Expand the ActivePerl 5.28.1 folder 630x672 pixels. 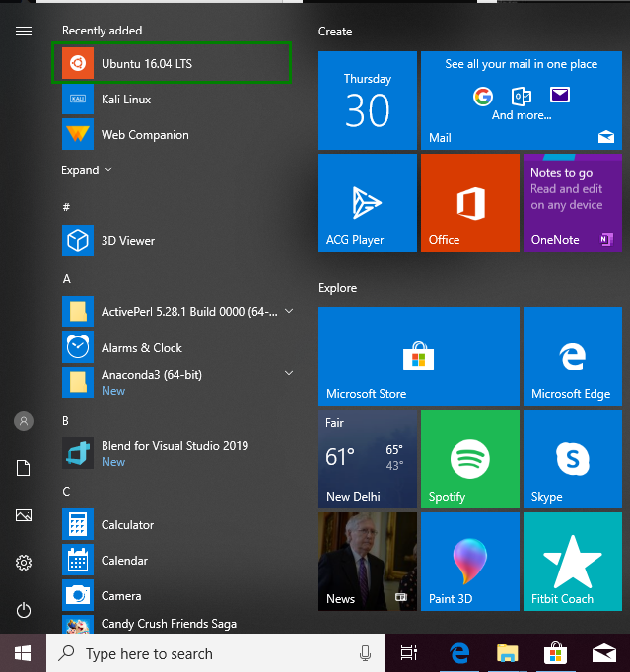tap(289, 311)
